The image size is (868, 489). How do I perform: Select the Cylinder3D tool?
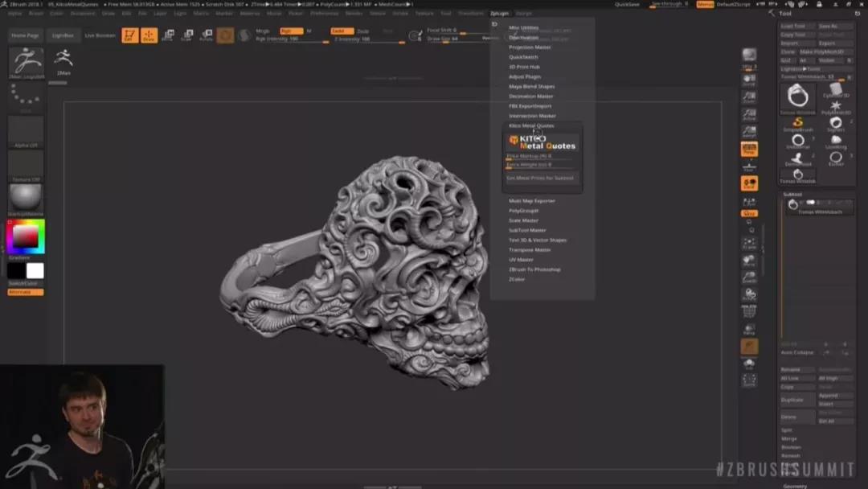tap(836, 90)
